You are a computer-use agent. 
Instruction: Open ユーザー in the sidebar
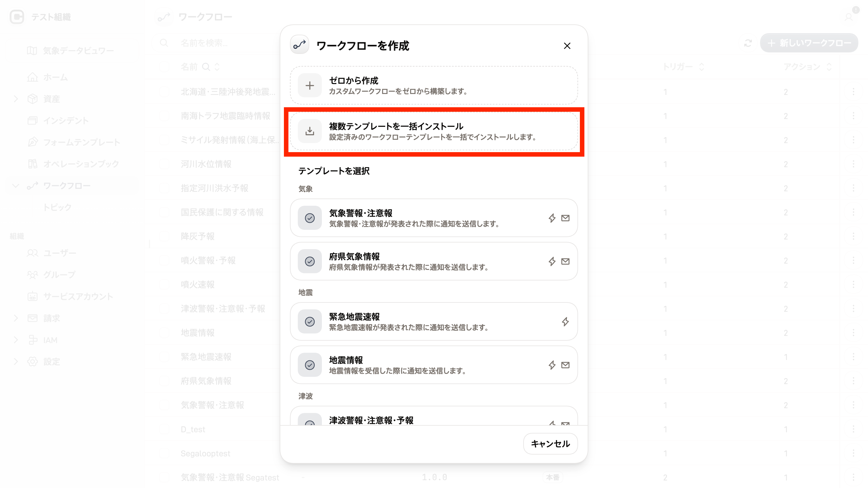click(x=72, y=253)
